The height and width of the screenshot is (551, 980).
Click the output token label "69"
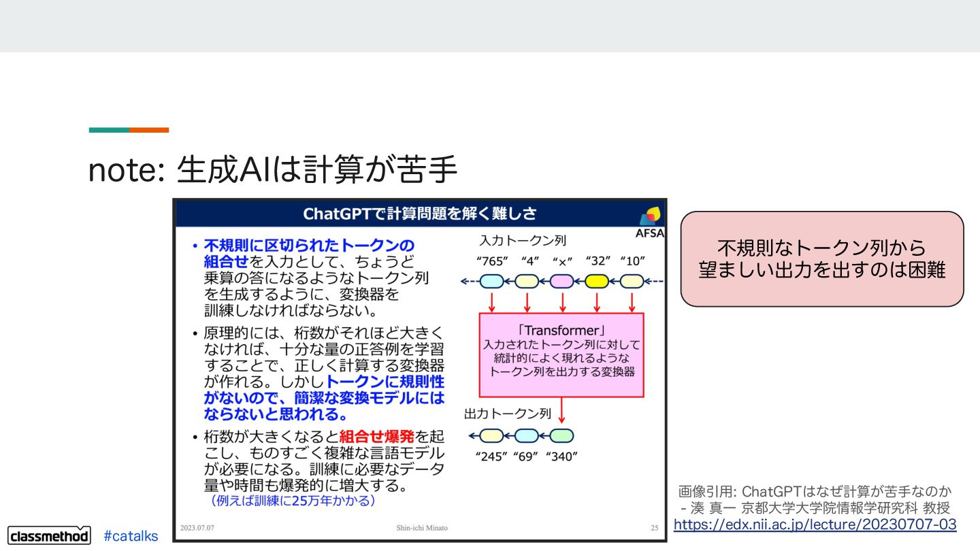coord(525,456)
